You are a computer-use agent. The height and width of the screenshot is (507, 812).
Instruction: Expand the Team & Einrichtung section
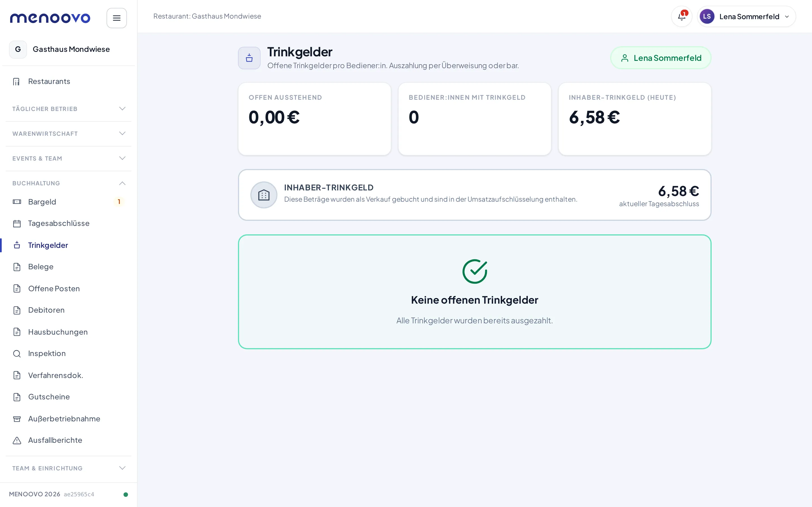[69, 468]
